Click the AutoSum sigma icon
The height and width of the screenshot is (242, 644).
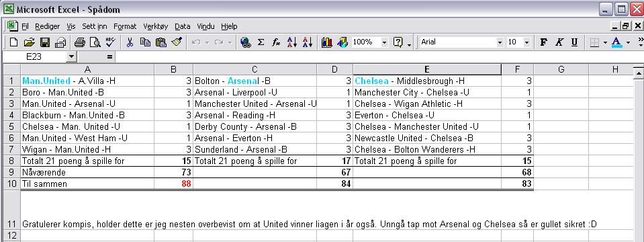click(261, 42)
